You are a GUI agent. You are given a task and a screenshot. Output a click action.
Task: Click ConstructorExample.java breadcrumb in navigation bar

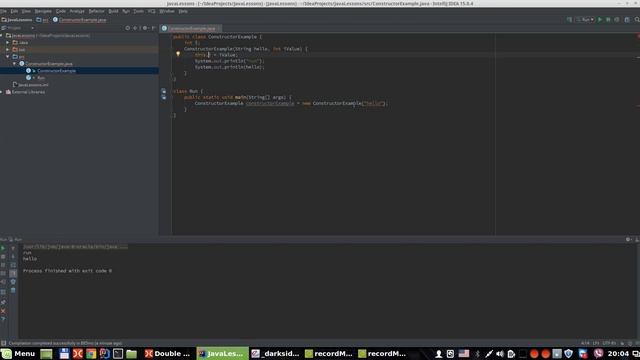coord(79,20)
